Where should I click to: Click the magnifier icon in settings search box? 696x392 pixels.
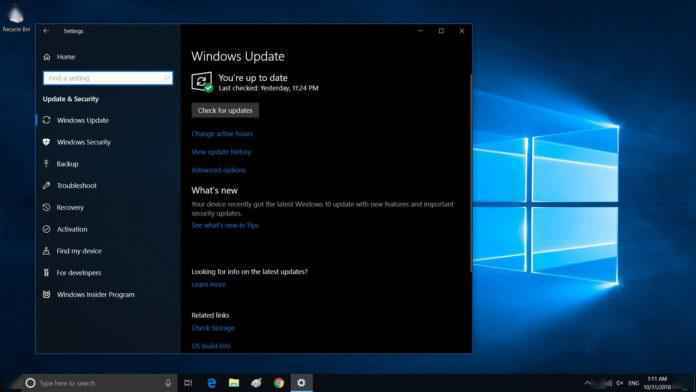click(x=167, y=78)
